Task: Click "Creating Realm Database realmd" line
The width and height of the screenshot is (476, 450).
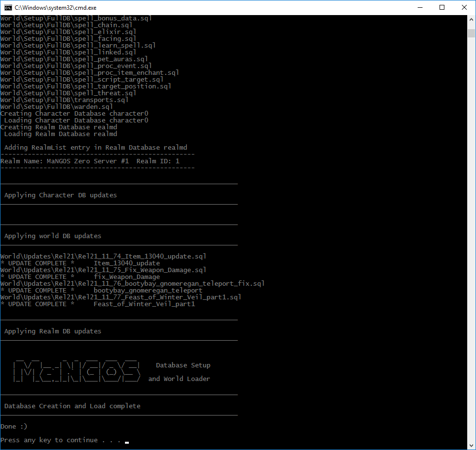Action: tap(59, 127)
